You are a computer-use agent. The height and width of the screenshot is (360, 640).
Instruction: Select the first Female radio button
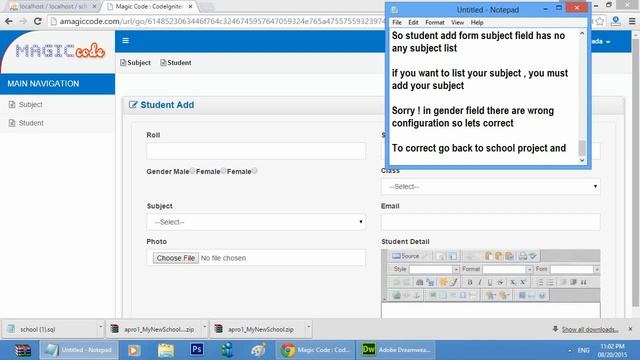(x=223, y=171)
